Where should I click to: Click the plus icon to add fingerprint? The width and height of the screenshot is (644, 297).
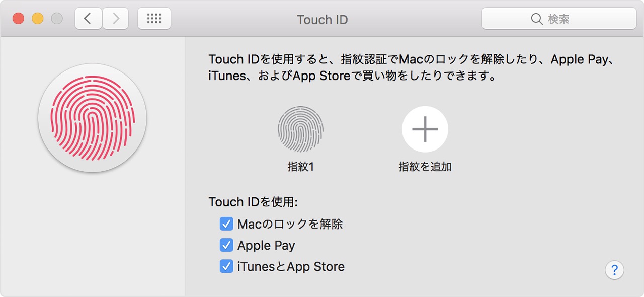[425, 129]
